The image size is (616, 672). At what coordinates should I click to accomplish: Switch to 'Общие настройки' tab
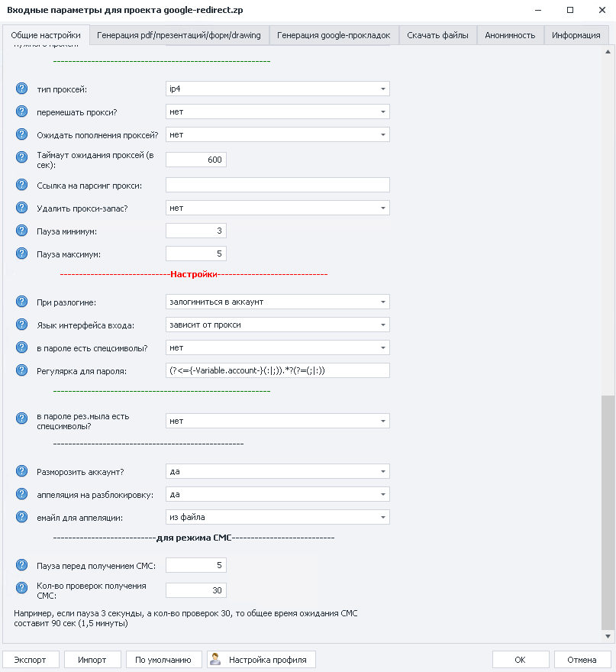(46, 35)
